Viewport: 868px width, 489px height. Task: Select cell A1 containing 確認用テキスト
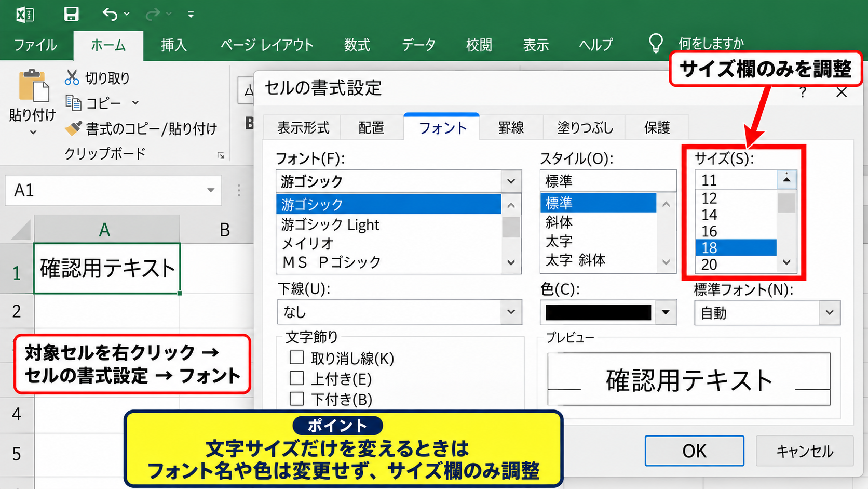point(107,268)
